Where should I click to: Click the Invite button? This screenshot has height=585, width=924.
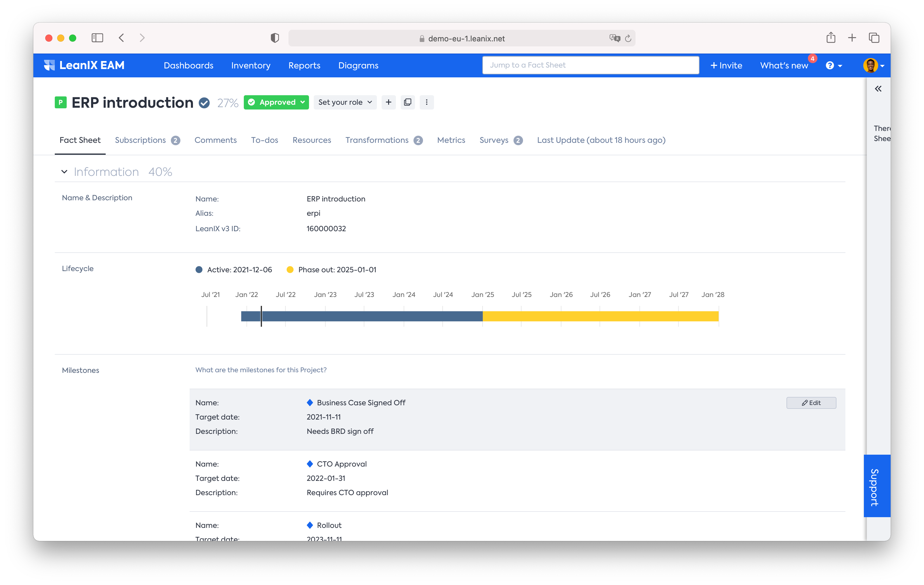(726, 65)
